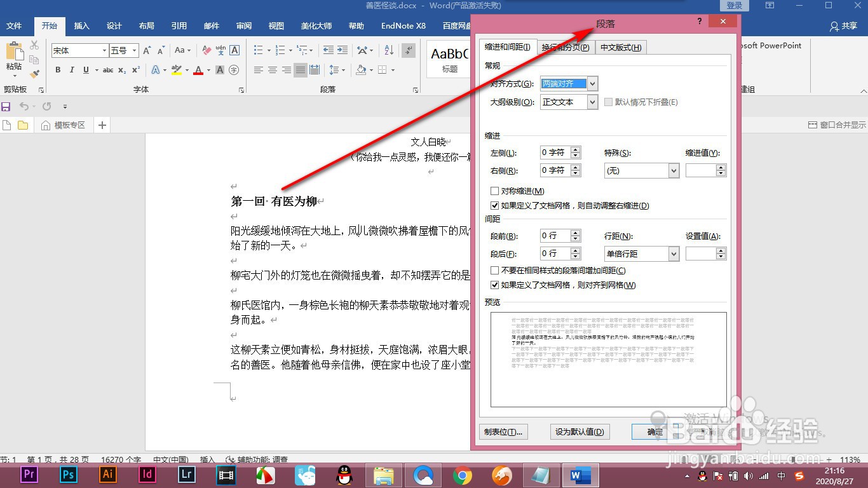Select the 插入 ribbon tab
Screen dimensions: 868x488
click(81, 26)
